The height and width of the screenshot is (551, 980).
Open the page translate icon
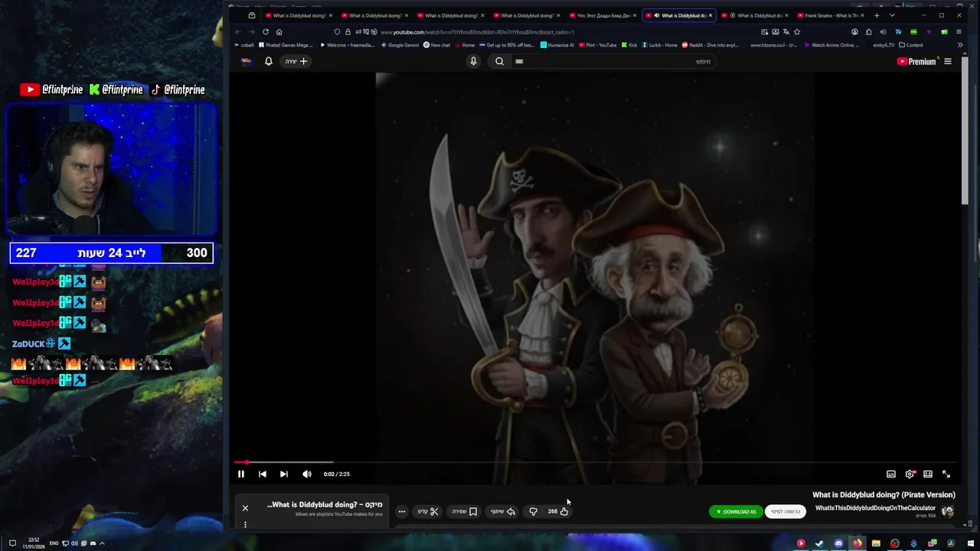tap(786, 32)
